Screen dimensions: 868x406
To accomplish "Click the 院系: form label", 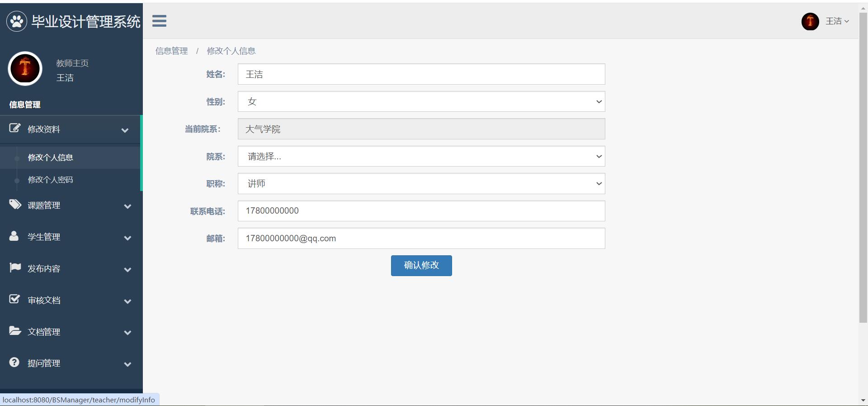I will tap(216, 157).
